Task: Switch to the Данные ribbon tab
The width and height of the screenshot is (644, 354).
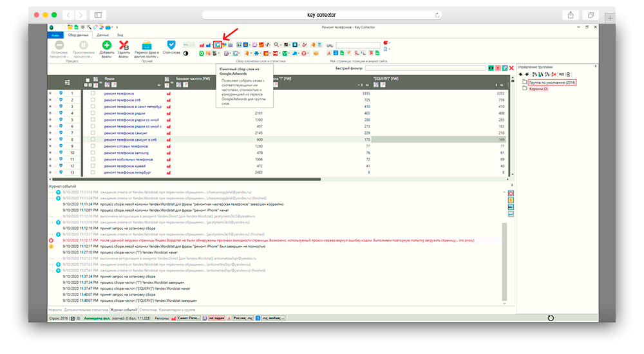Action: pos(102,35)
